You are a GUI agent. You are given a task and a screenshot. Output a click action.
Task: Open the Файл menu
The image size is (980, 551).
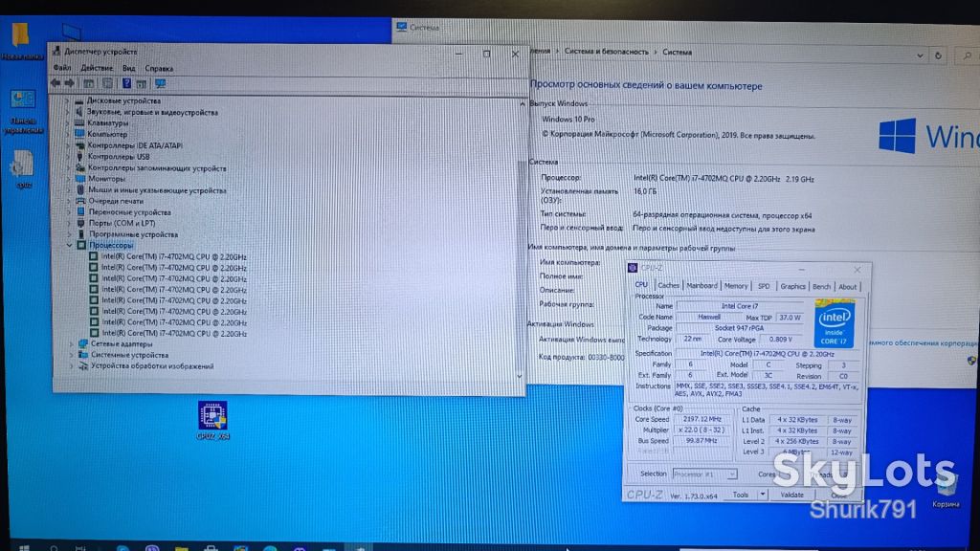click(x=62, y=68)
